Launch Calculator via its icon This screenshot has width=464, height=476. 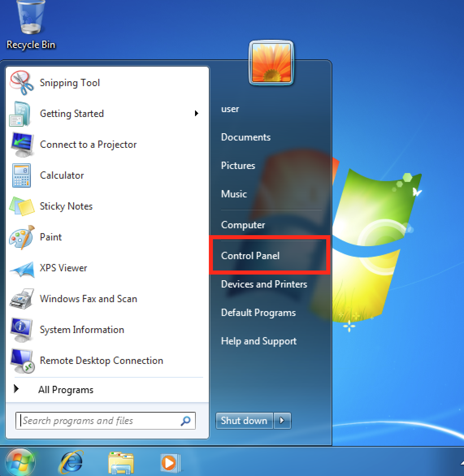[22, 175]
